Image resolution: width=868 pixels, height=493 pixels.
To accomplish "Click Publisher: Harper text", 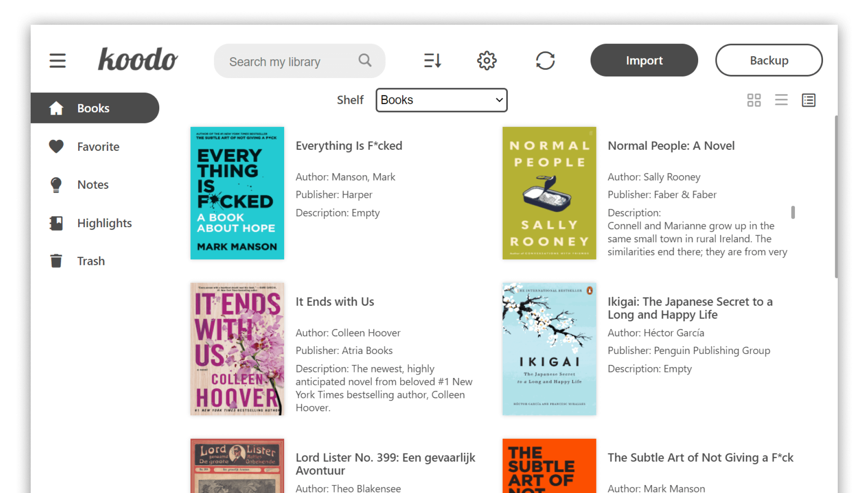I will pyautogui.click(x=334, y=194).
